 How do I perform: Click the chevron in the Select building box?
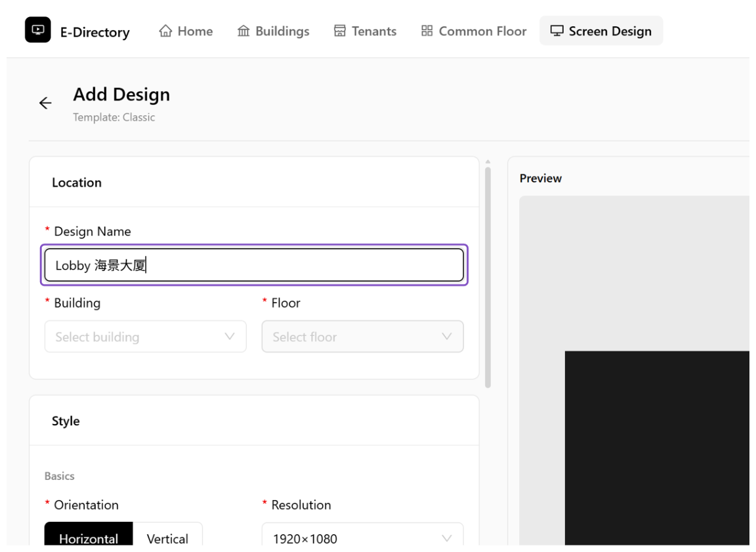[x=230, y=337]
